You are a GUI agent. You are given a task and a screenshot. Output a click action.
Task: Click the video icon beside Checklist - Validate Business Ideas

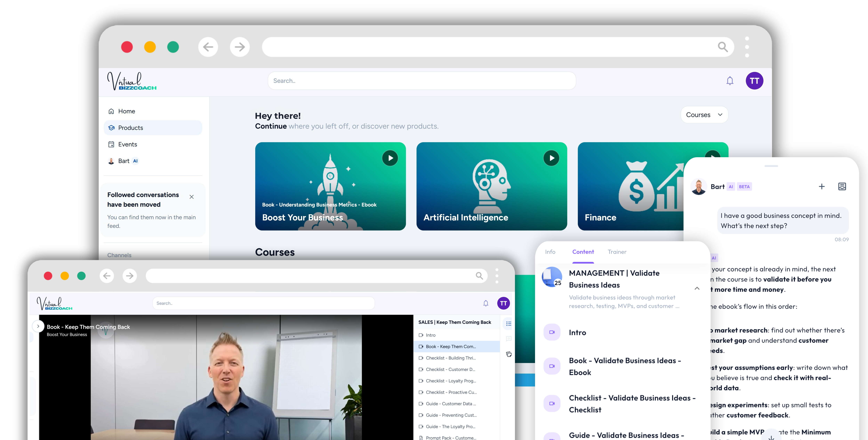coord(552,404)
